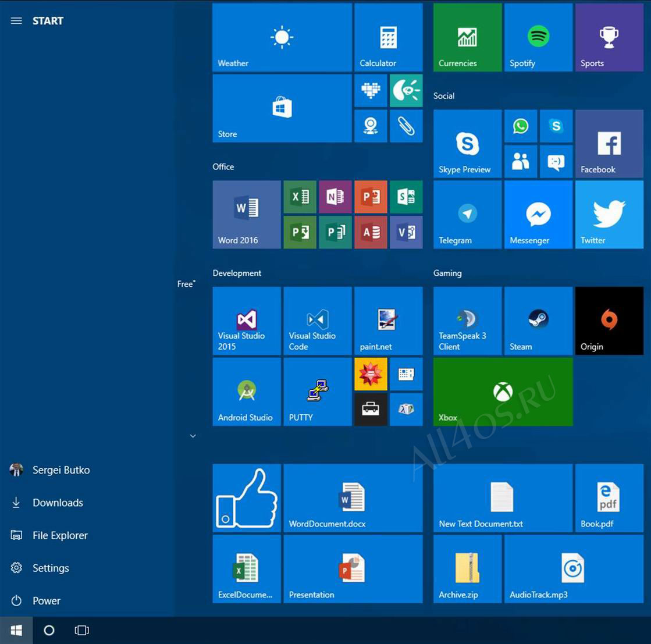Open the small paperclip tile

point(406,126)
